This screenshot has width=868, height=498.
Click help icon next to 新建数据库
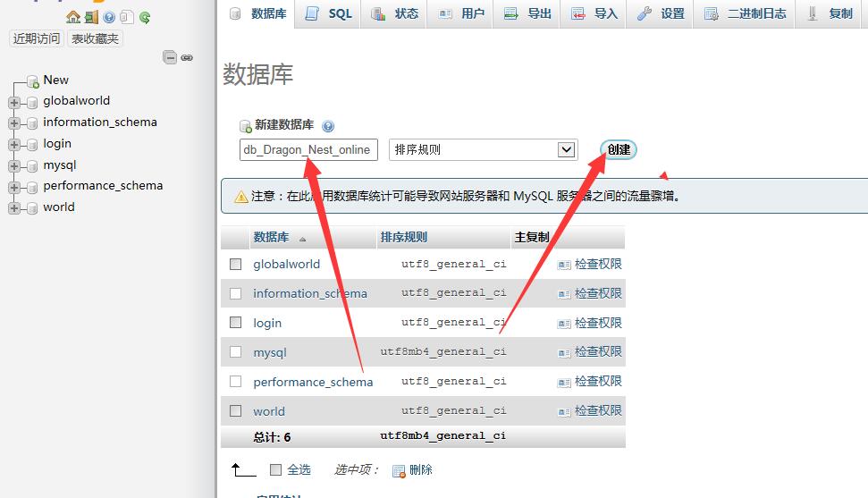(327, 126)
